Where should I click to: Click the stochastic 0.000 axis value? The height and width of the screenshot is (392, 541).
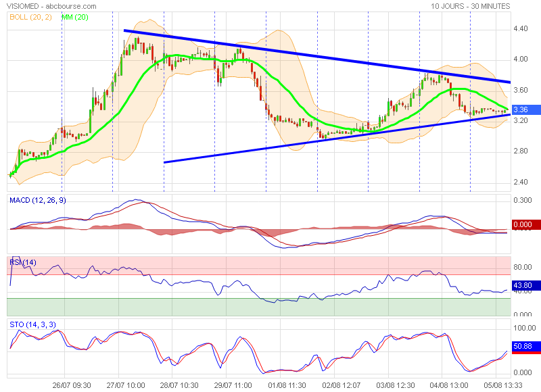(522, 372)
